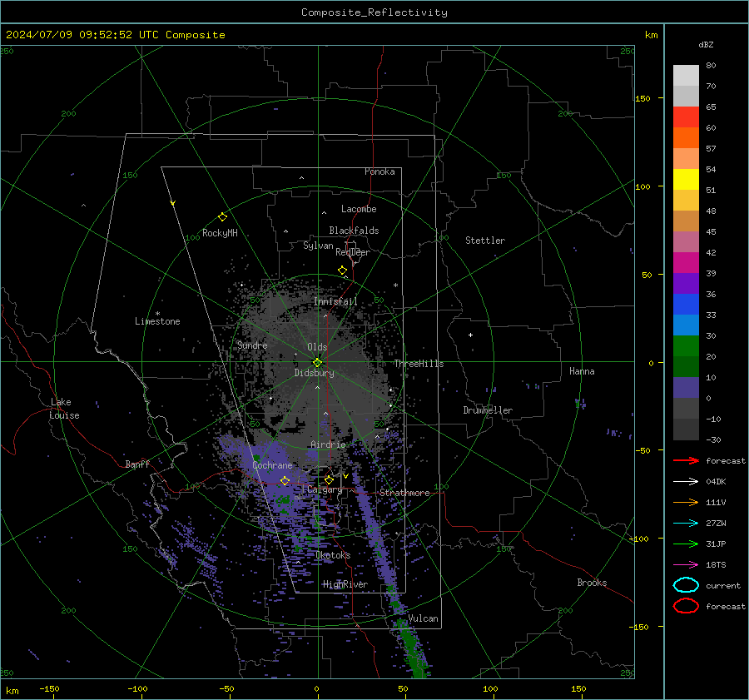This screenshot has width=749, height=700.
Task: Click the Didsbury town label
Action: [315, 373]
